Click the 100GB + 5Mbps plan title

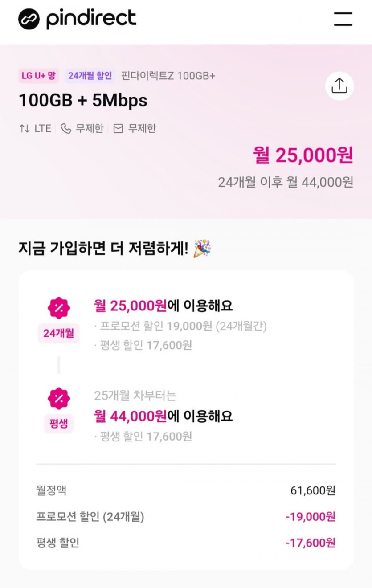point(83,101)
